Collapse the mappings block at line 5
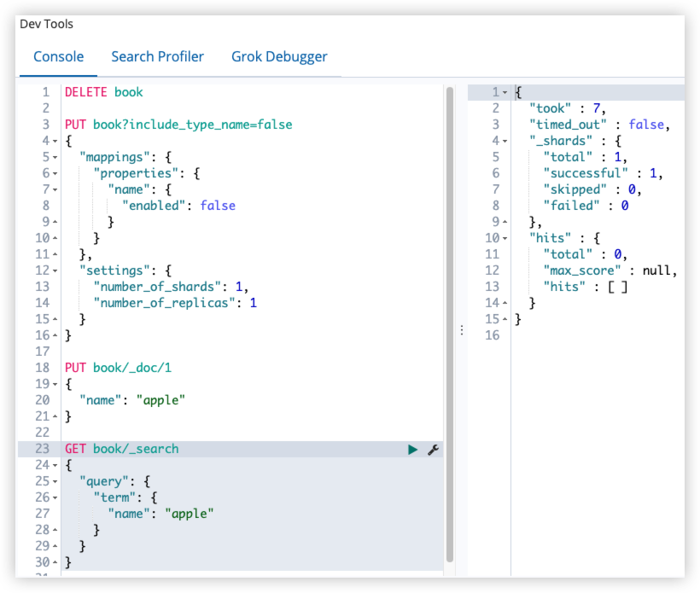The image size is (700, 593). tap(55, 158)
